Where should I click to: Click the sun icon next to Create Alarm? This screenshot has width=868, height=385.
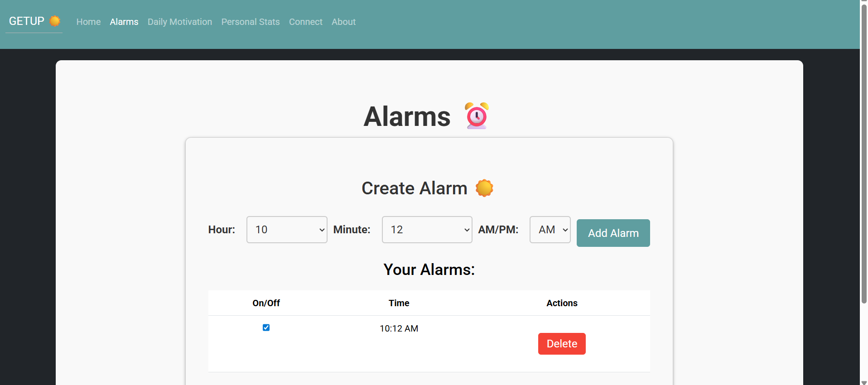[484, 188]
